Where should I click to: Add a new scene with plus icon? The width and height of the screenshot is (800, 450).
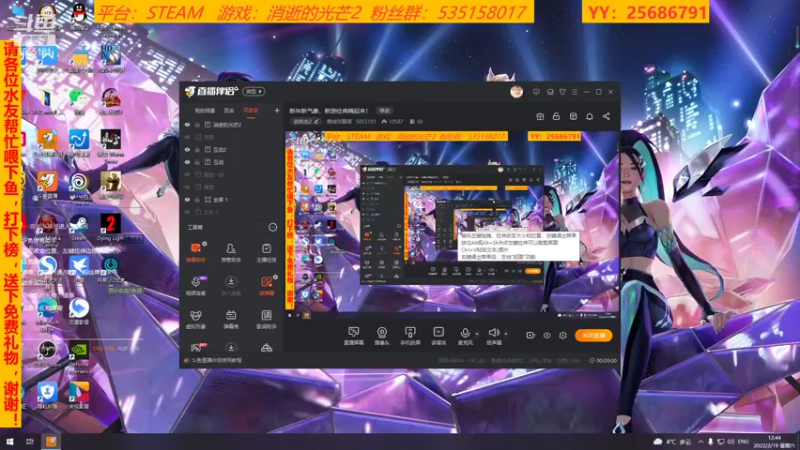[x=277, y=110]
